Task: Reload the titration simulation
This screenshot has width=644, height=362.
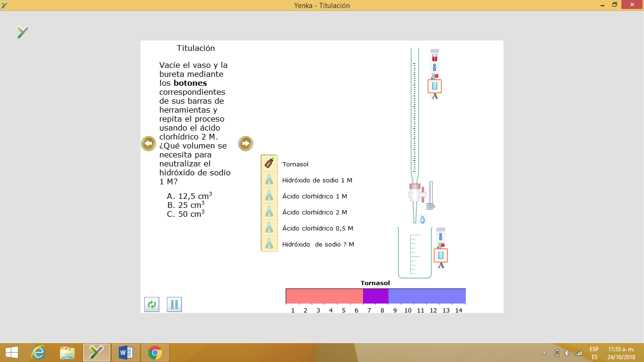Action: [x=152, y=304]
